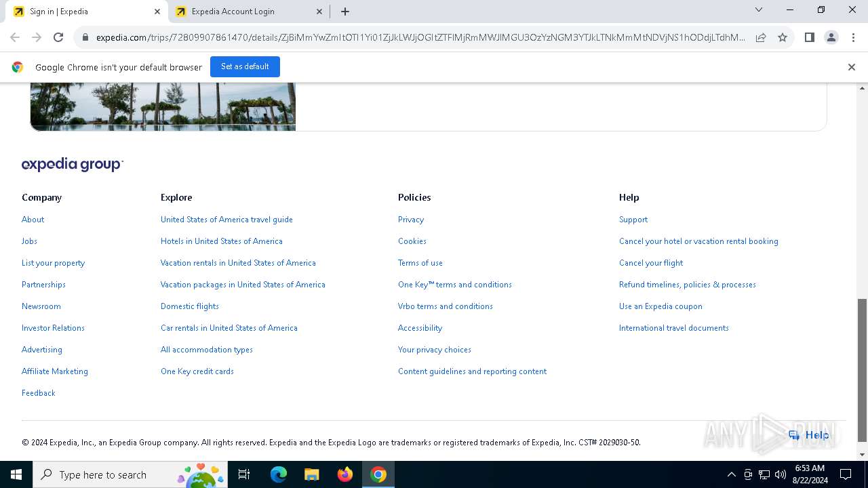Image resolution: width=868 pixels, height=488 pixels.
Task: Open the Accessibility link
Action: pyautogui.click(x=420, y=328)
